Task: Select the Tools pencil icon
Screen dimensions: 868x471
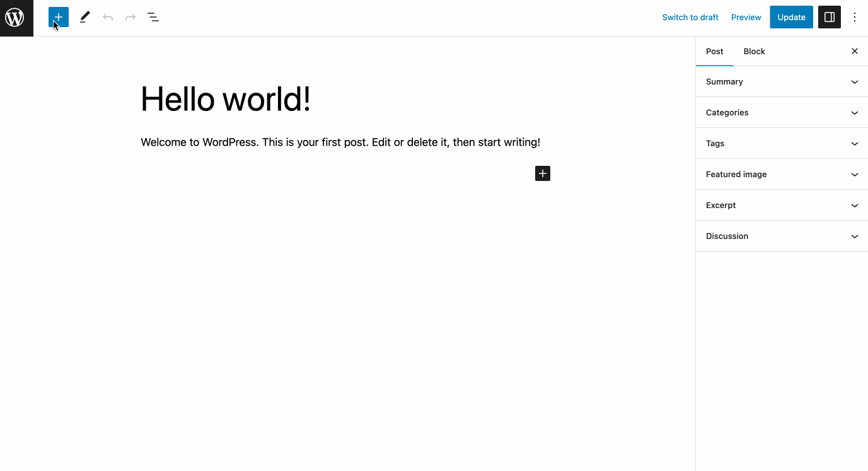Action: tap(84, 17)
